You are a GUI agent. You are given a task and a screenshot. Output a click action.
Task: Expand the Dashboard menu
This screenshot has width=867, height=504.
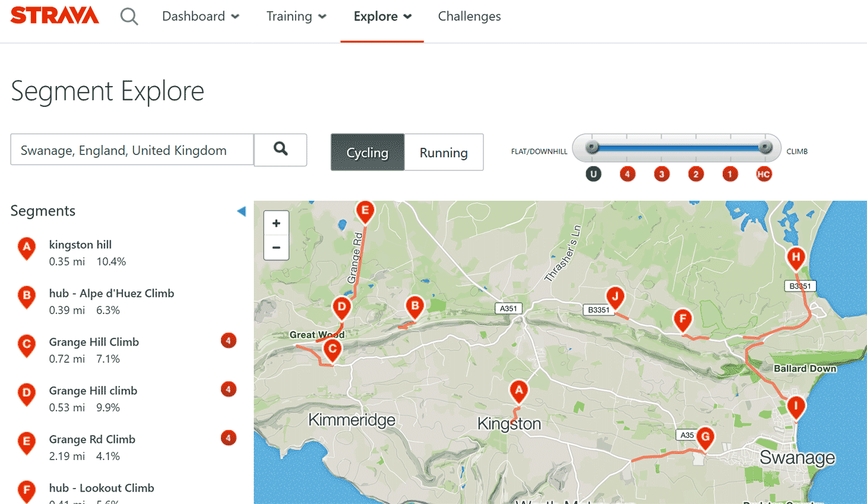(201, 17)
